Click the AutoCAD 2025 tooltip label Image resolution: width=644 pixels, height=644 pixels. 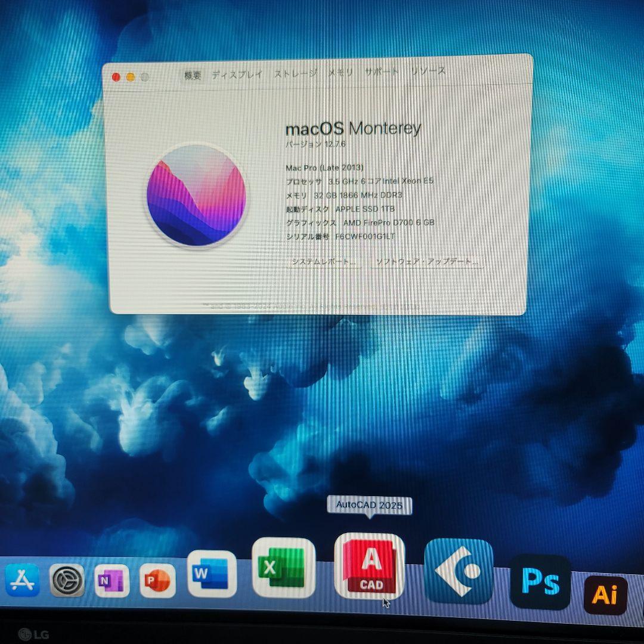370,505
